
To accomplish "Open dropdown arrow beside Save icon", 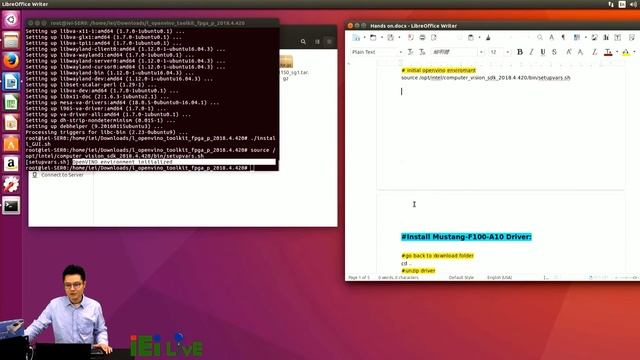I will coord(399,38).
